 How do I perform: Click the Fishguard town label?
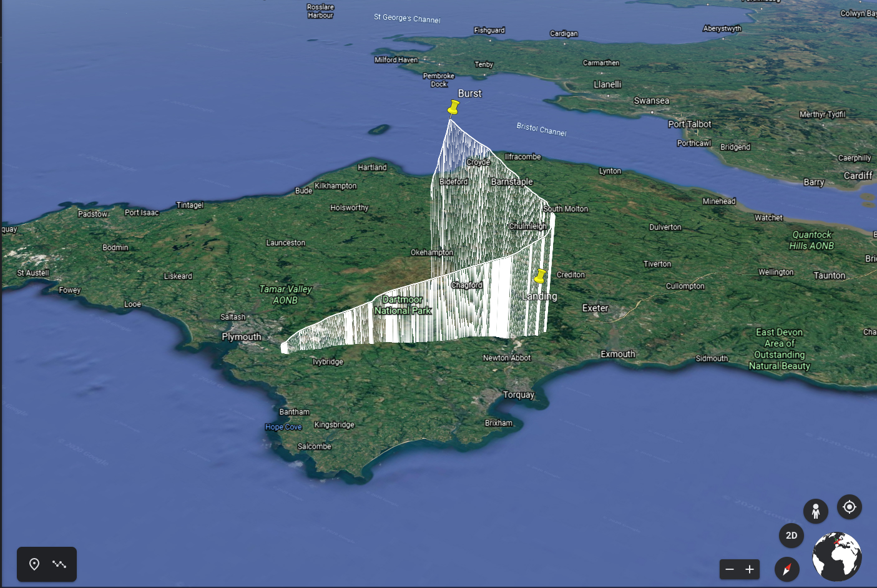coord(489,30)
